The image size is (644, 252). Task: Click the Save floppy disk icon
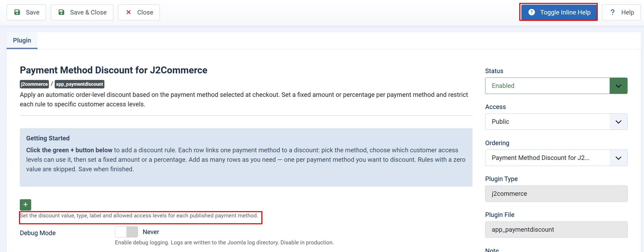17,12
